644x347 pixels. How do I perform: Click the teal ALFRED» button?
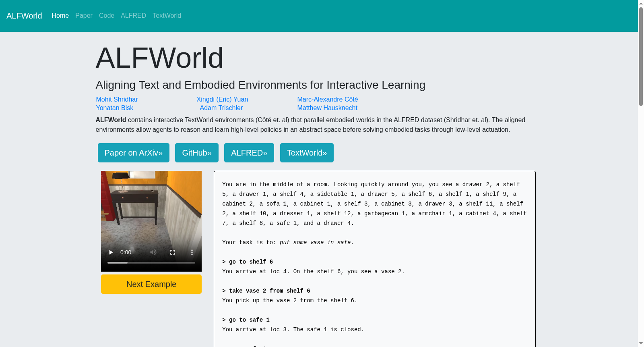click(249, 153)
